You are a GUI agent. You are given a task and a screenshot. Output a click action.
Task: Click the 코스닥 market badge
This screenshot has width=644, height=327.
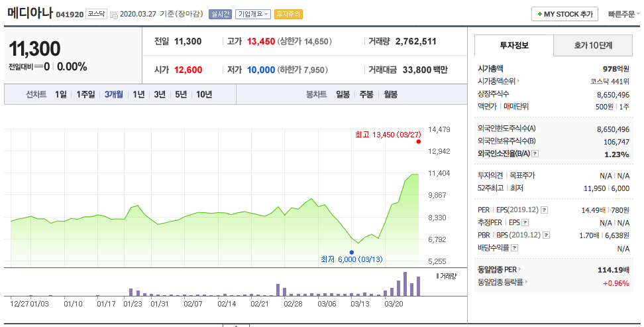coord(97,14)
